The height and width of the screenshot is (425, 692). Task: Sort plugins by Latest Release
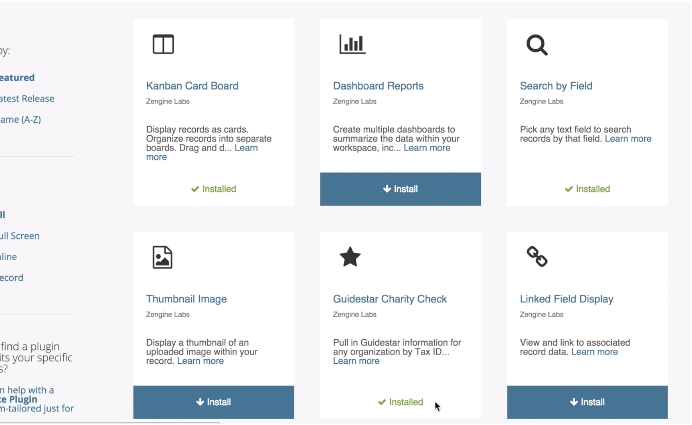[27, 98]
